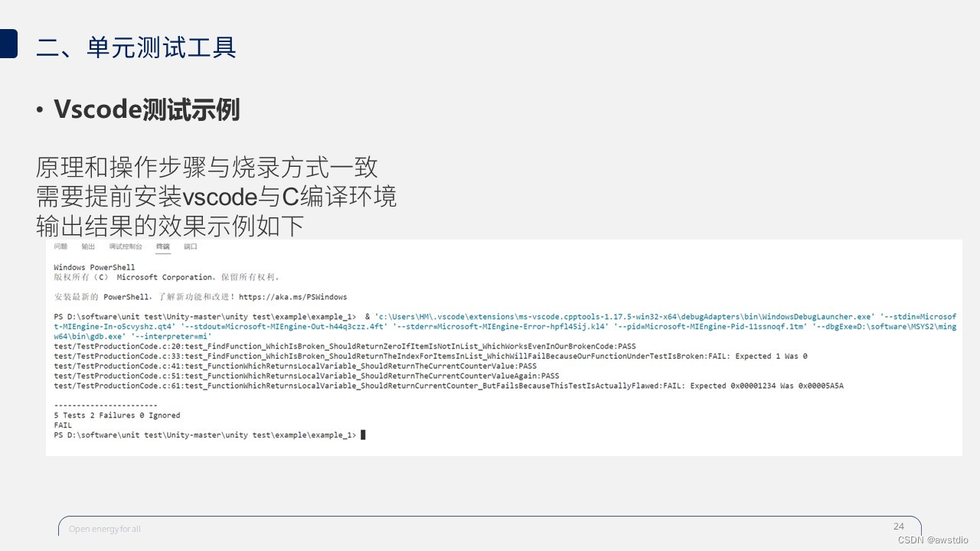Switch to the 端口 tab
The height and width of the screenshot is (551, 980).
coord(189,246)
